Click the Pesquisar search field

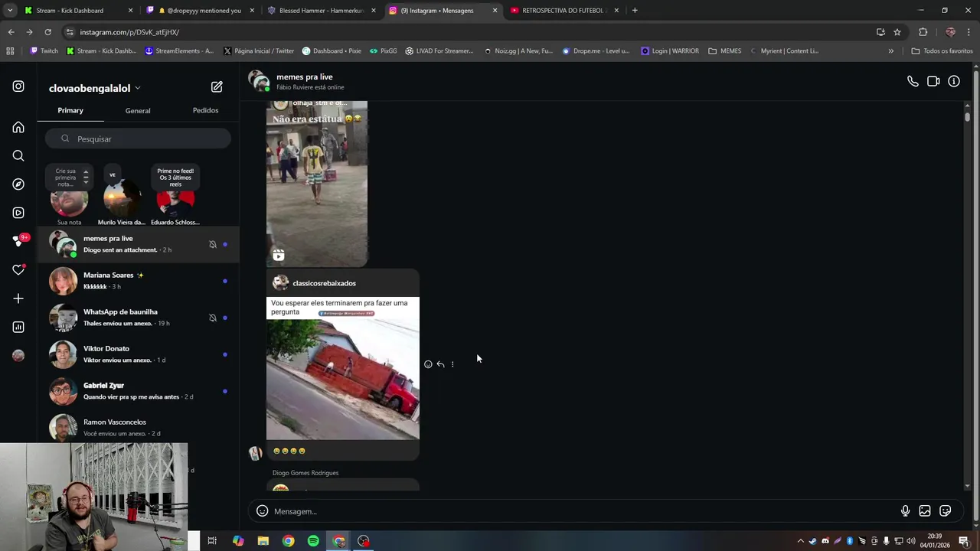tap(138, 139)
